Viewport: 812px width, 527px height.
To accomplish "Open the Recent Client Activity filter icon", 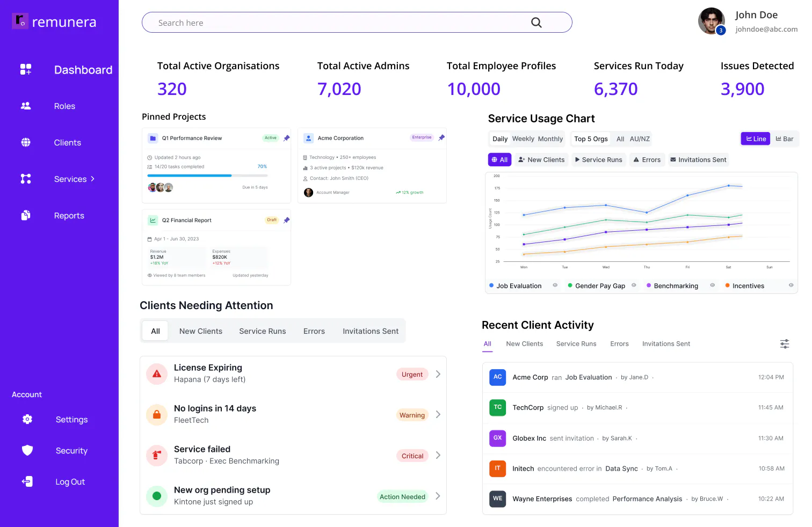I will [x=785, y=343].
